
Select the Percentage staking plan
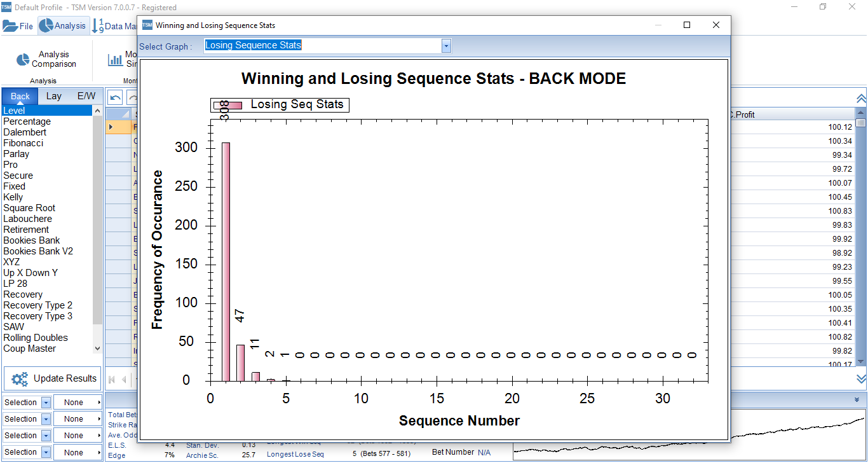click(x=48, y=121)
